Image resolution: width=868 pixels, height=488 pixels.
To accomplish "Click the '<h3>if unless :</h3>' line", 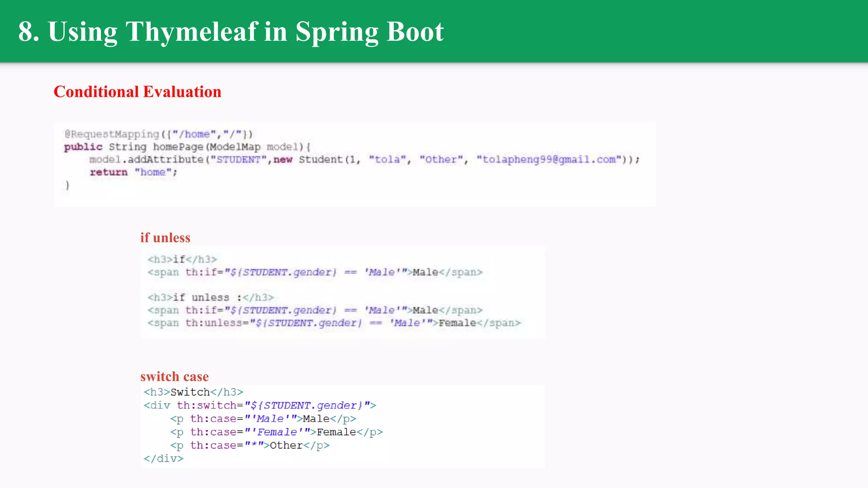I will (x=211, y=297).
